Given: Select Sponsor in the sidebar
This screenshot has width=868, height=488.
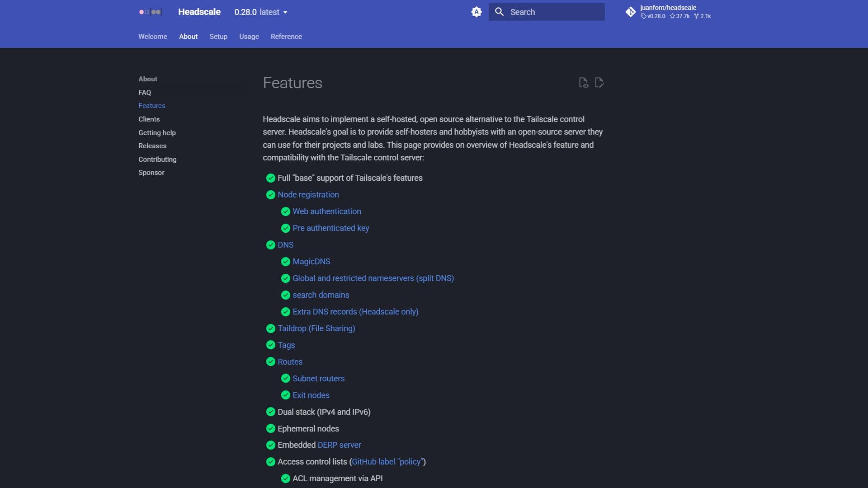Looking at the screenshot, I should coord(151,173).
